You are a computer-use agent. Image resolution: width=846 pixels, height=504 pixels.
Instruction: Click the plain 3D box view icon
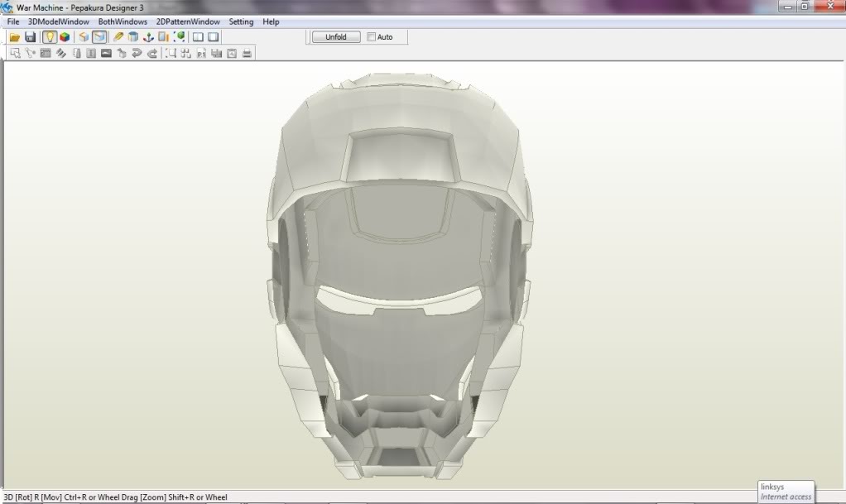84,37
